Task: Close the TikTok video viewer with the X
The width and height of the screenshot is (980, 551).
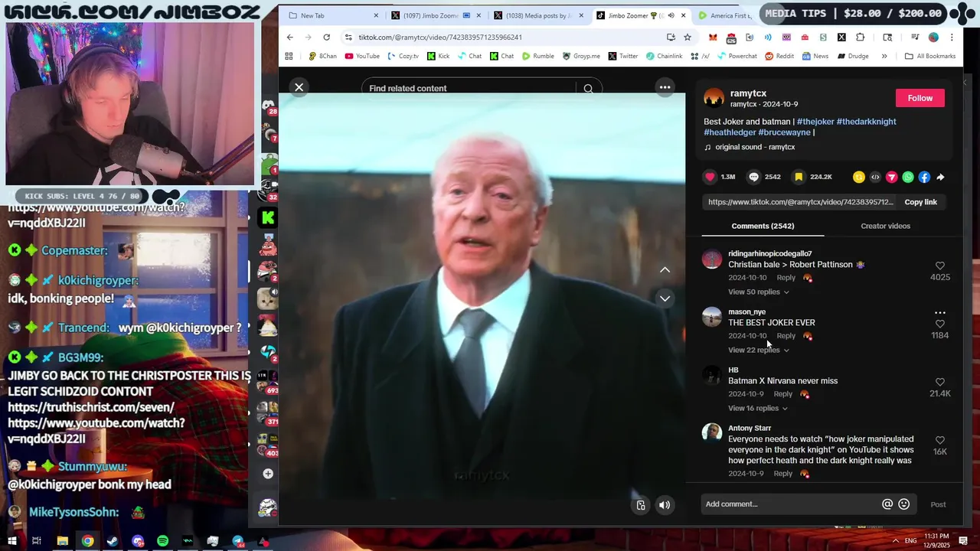Action: pyautogui.click(x=299, y=87)
